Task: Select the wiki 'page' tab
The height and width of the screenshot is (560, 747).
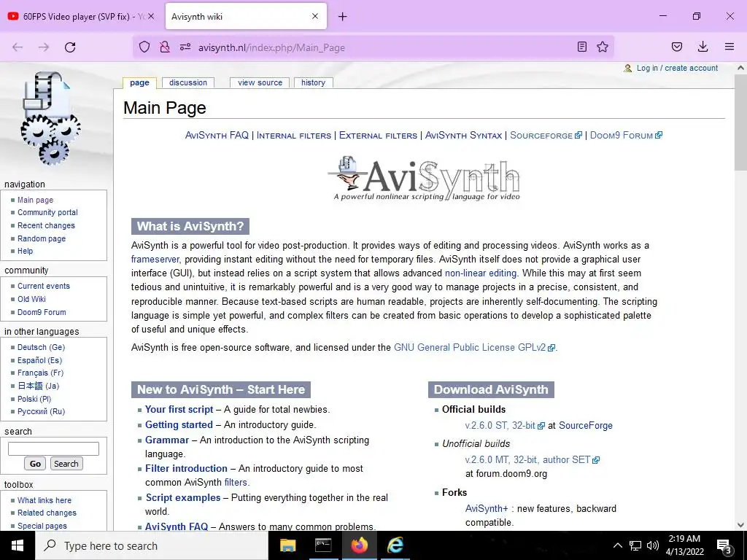Action: pyautogui.click(x=139, y=83)
